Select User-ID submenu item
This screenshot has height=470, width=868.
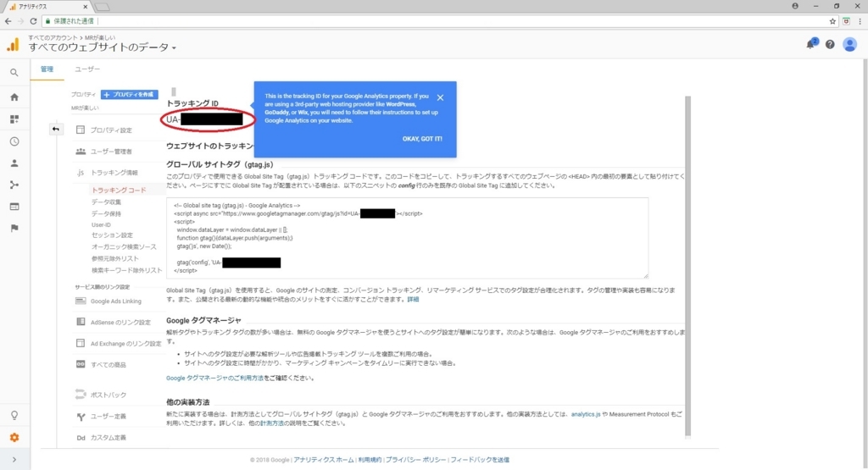tap(102, 225)
